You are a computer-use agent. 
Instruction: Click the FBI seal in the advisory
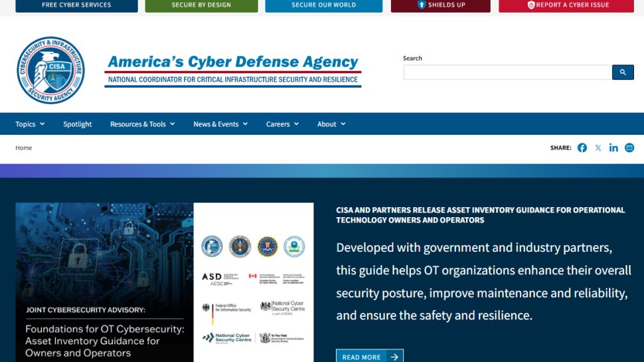268,246
